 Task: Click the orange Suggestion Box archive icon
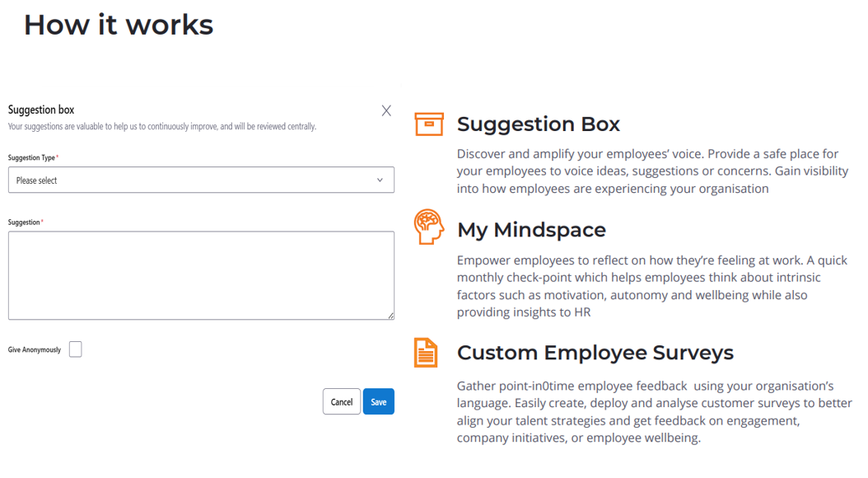(x=429, y=124)
